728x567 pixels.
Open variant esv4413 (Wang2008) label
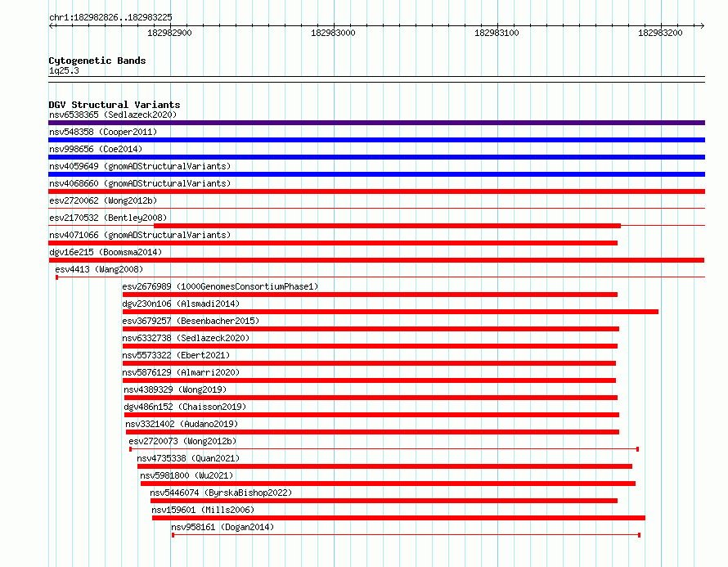point(99,269)
